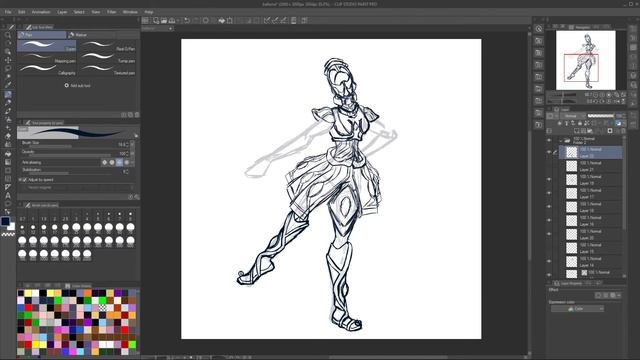Open the Layer menu
This screenshot has width=640, height=360.
click(62, 12)
